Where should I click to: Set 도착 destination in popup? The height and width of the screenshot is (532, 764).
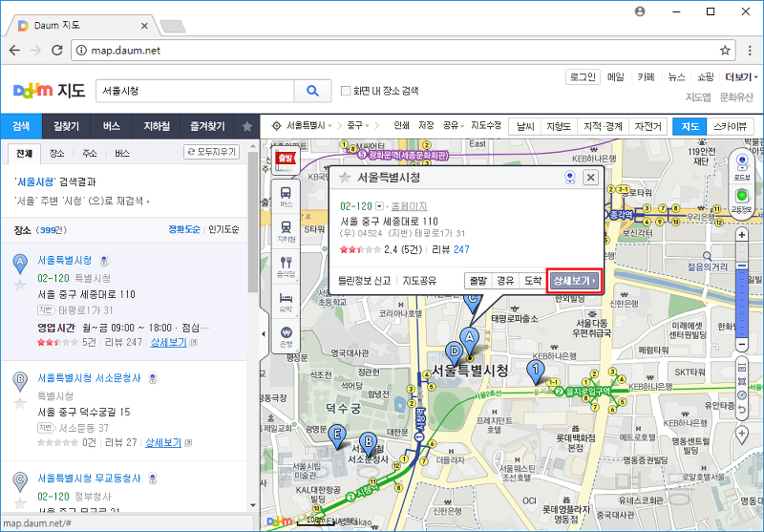click(533, 281)
